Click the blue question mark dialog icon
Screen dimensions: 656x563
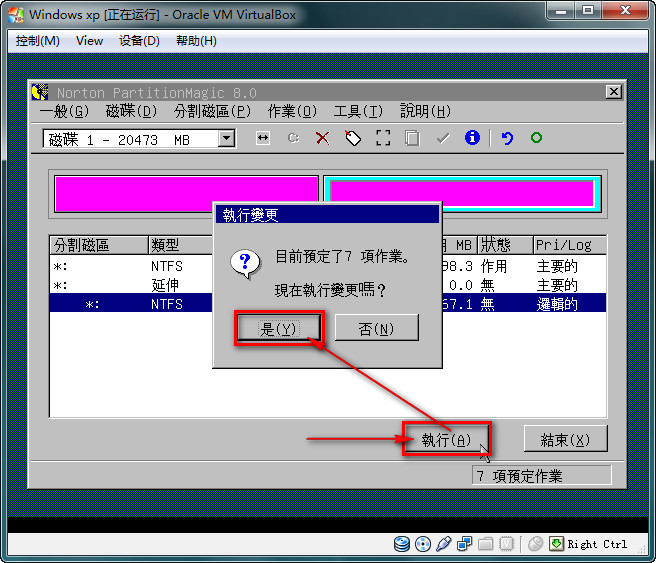pos(245,264)
